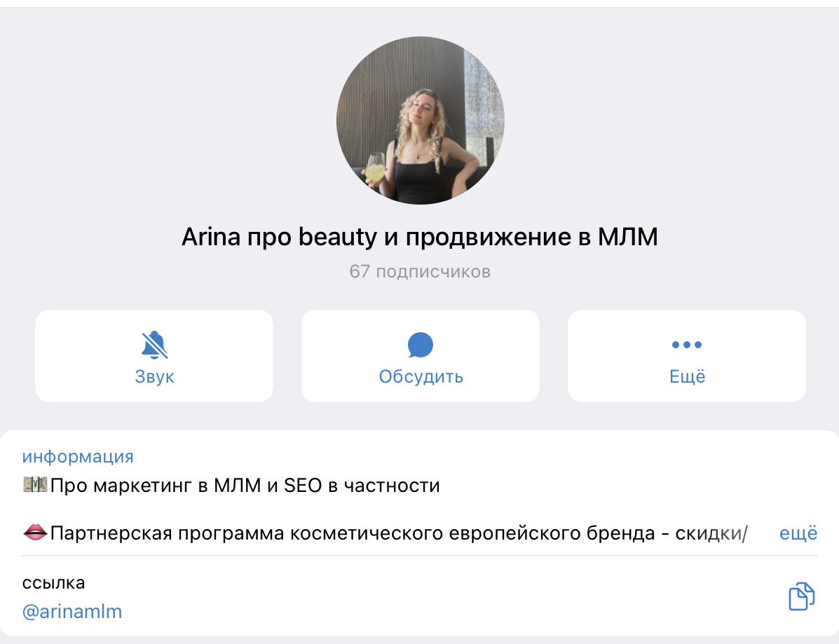Click the lips emoji before Партнерская программа
The height and width of the screenshot is (644, 839).
34,533
